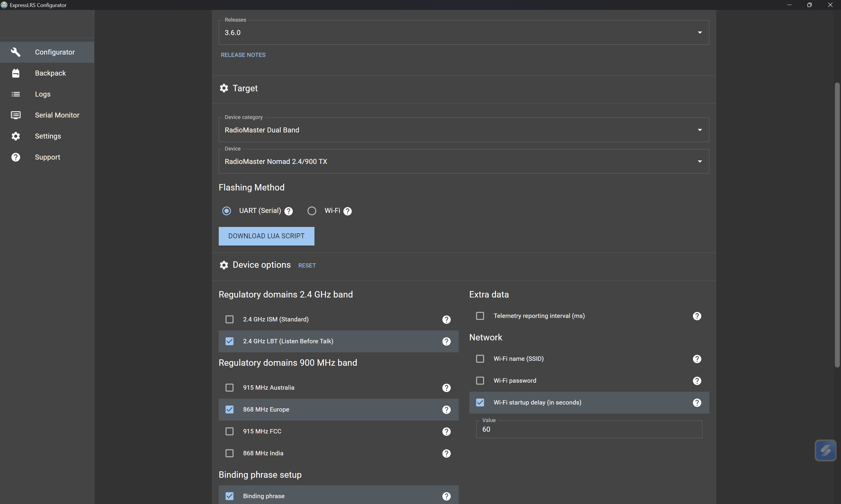Open help for 2.4 GHz ISM (Standard)
The image size is (841, 504).
click(446, 320)
